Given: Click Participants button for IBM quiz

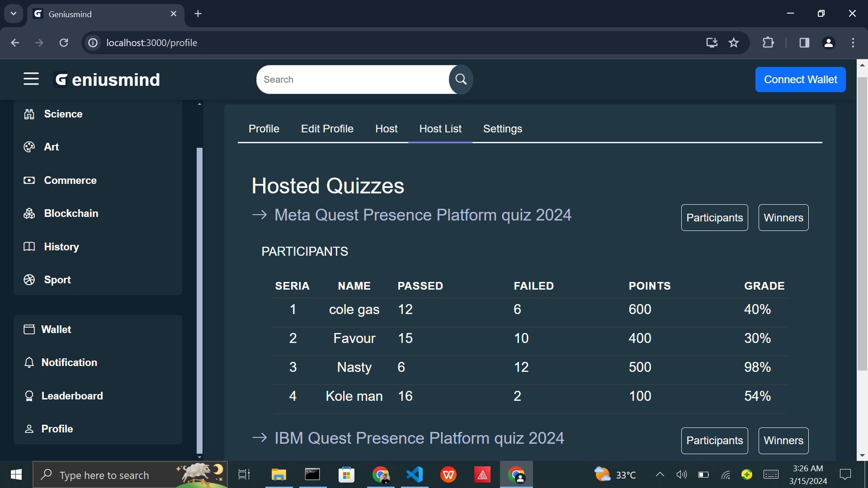Looking at the screenshot, I should (x=714, y=441).
